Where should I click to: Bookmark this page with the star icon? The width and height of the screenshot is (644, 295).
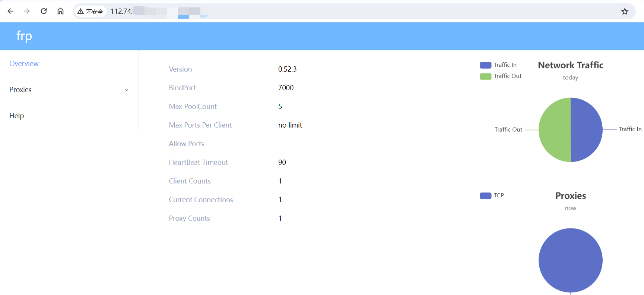625,12
